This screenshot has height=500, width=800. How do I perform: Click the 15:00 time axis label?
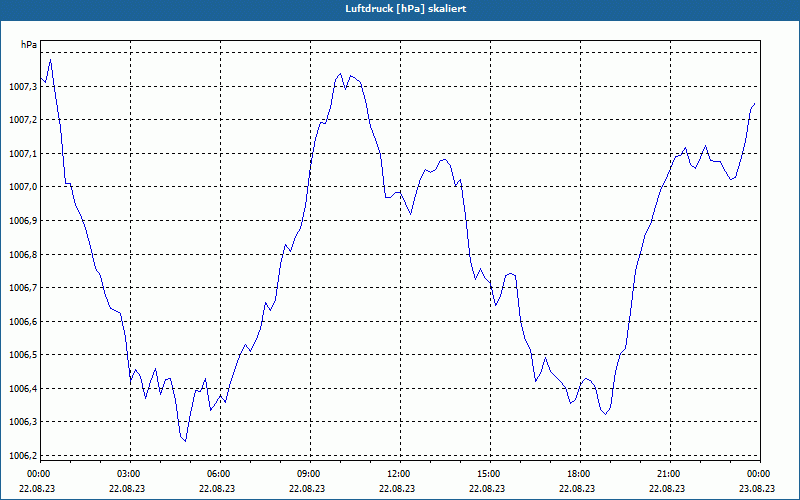490,474
